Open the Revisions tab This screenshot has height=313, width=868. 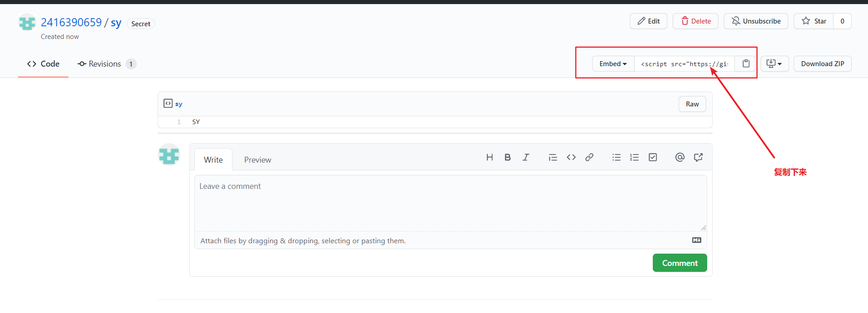coord(106,64)
